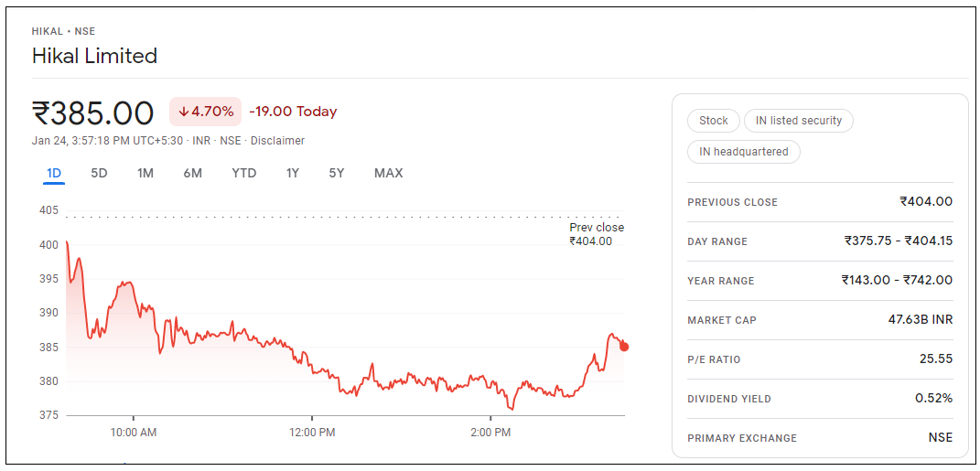980x471 pixels.
Task: Switch to the 5D chart range
Action: click(99, 173)
